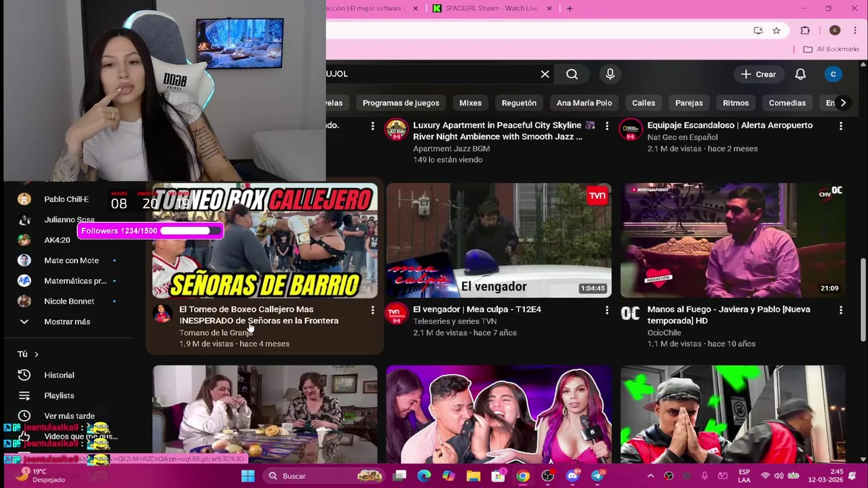The image size is (868, 488).
Task: Select the Parejas filter chip
Action: [x=689, y=103]
